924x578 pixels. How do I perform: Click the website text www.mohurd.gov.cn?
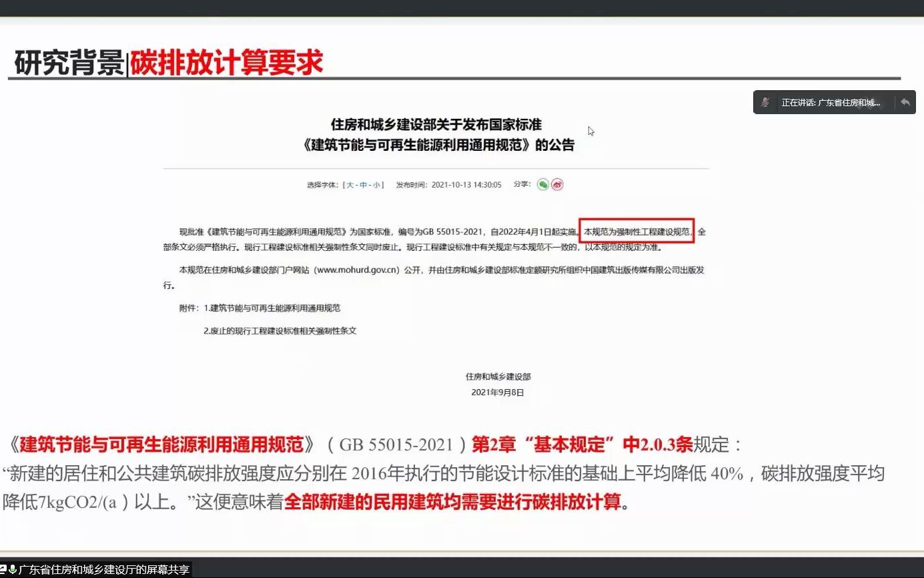click(x=357, y=270)
